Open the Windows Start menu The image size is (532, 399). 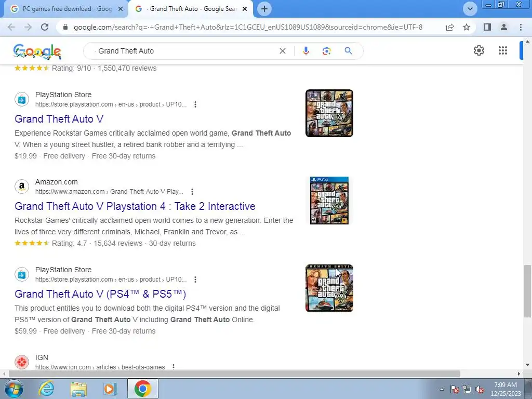point(13,389)
